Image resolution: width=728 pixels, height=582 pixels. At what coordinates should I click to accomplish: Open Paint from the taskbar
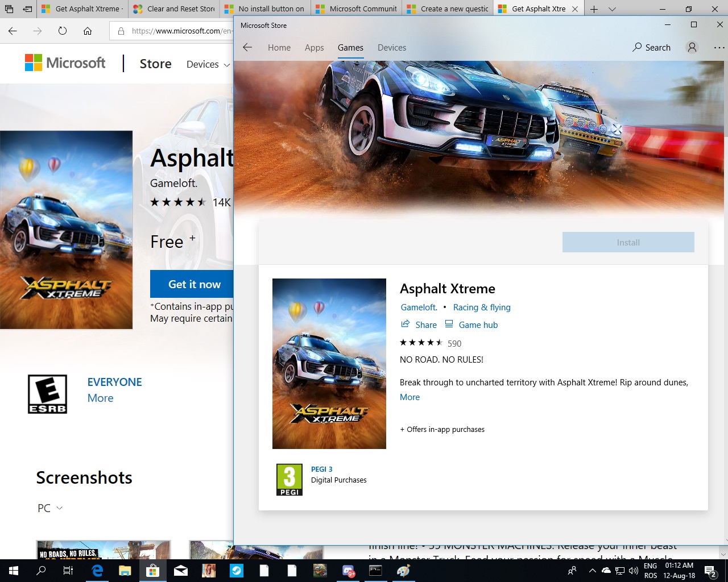tap(404, 571)
